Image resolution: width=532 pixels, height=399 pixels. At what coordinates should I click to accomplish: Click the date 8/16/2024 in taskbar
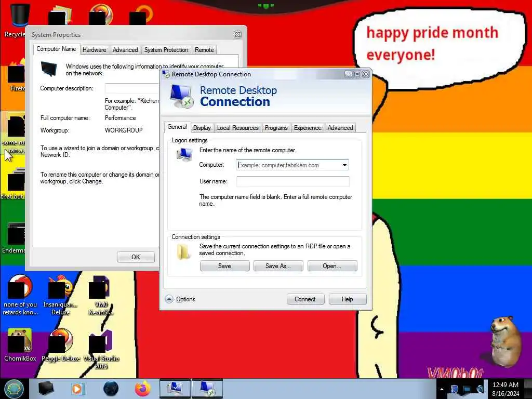point(506,394)
